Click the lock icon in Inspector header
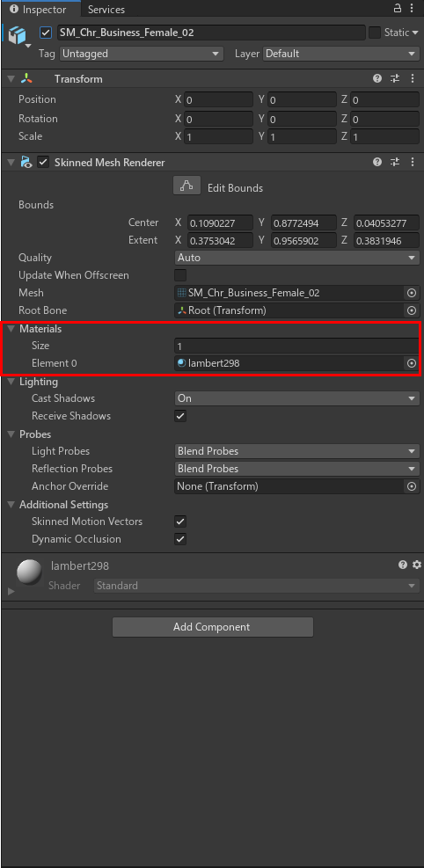 coord(398,8)
